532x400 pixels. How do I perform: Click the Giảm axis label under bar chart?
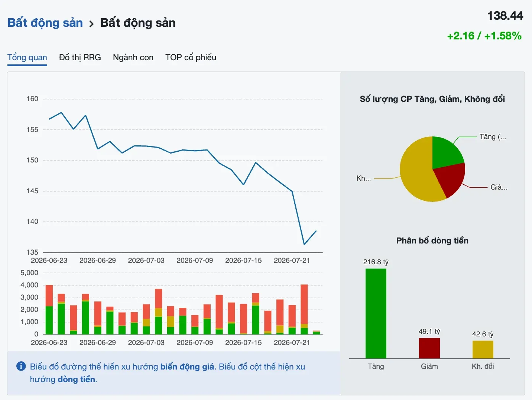tap(429, 366)
